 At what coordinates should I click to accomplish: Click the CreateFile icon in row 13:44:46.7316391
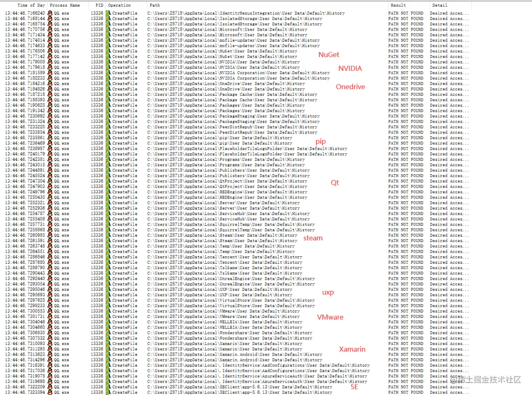[108, 365]
